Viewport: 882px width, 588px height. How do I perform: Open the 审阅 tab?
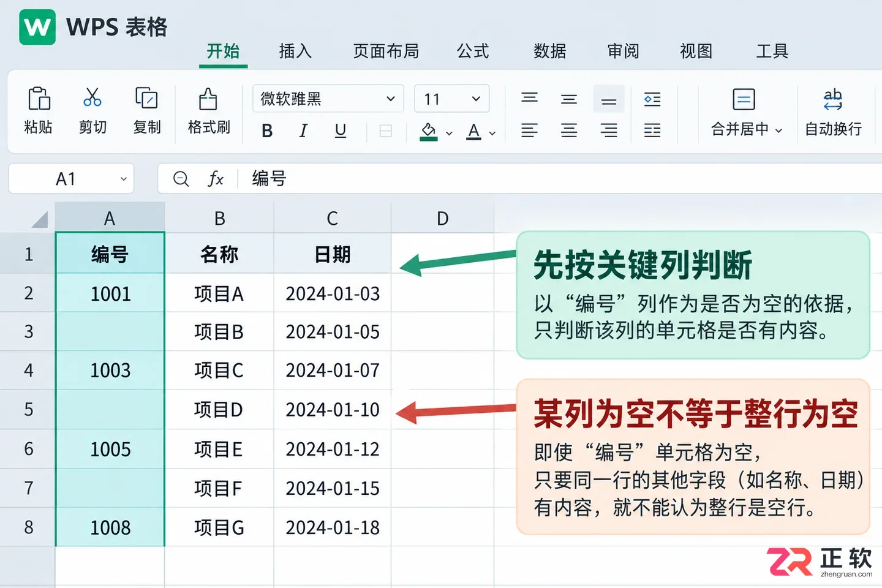(623, 51)
